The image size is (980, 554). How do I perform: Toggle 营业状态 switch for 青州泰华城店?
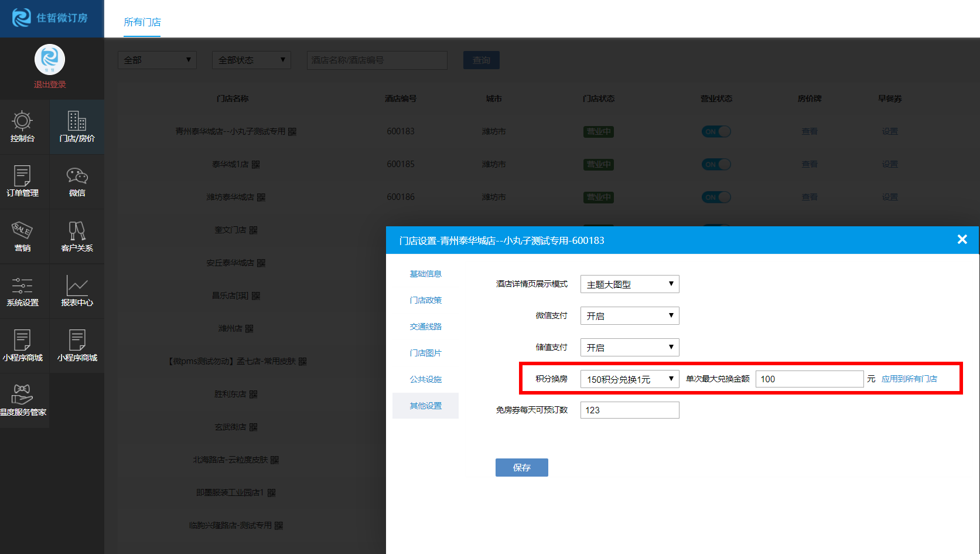tap(716, 132)
